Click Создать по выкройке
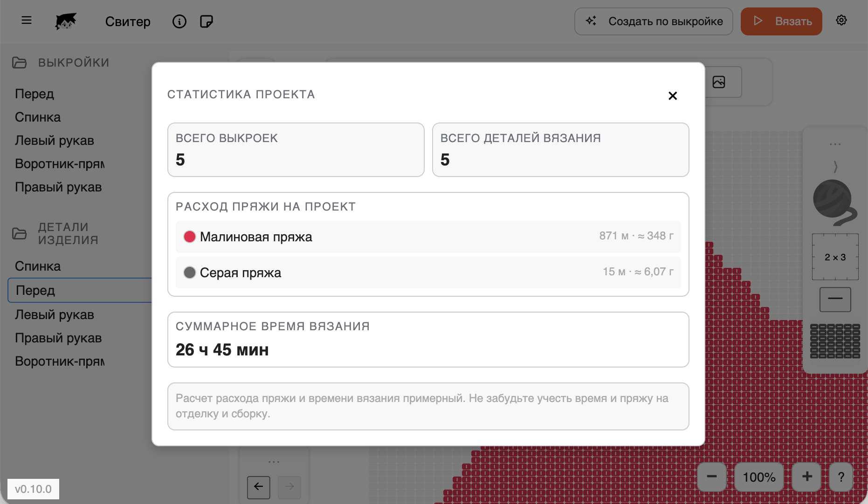Screen dimensions: 868x504 (x=653, y=21)
